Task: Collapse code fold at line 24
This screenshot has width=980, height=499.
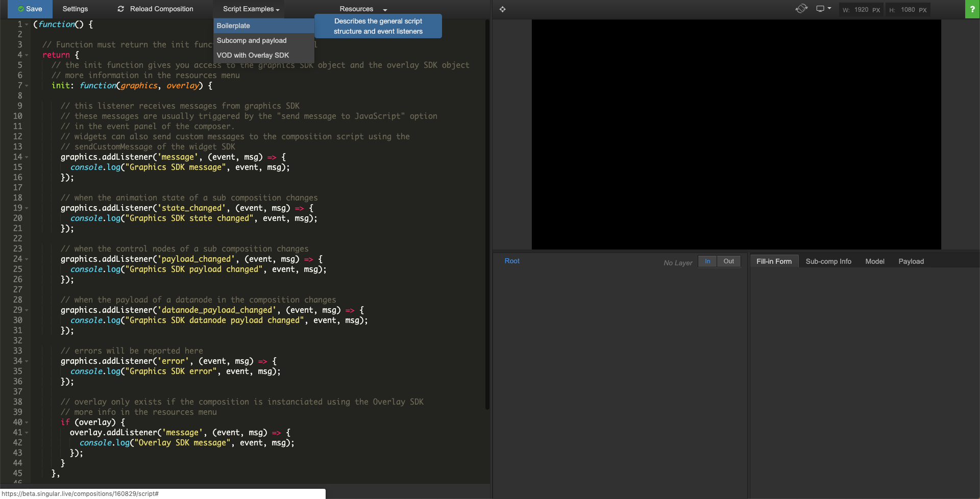Action: coord(27,259)
